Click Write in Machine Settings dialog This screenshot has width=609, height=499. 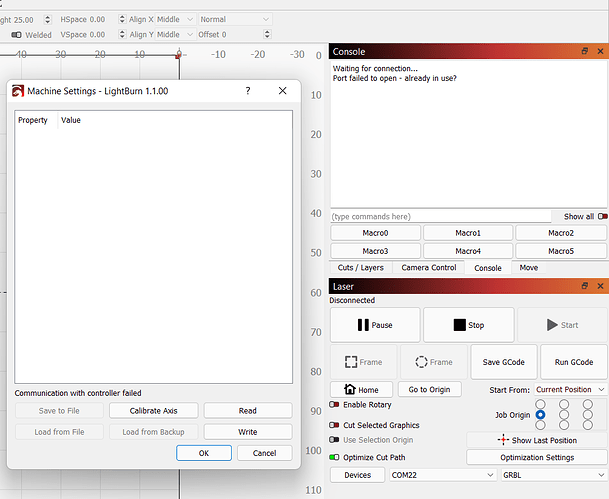point(248,432)
